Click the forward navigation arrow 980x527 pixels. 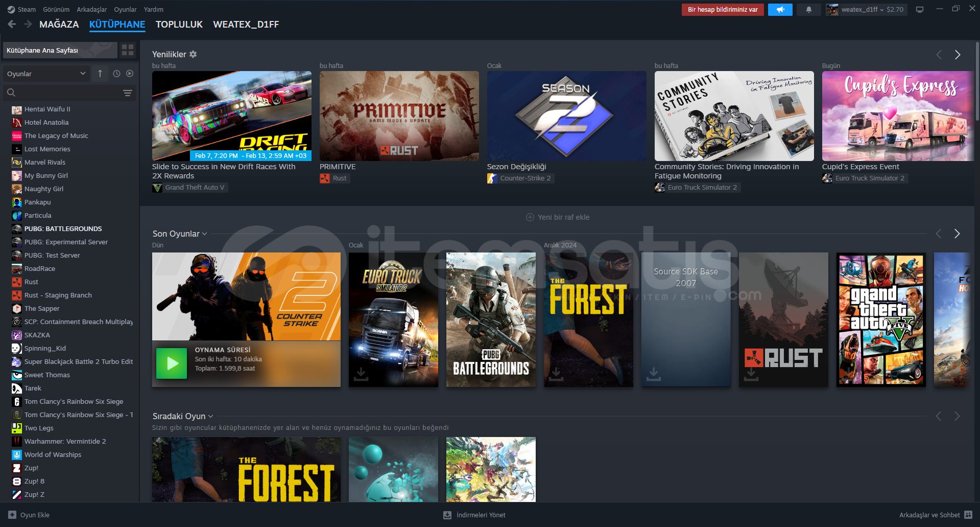pos(28,24)
